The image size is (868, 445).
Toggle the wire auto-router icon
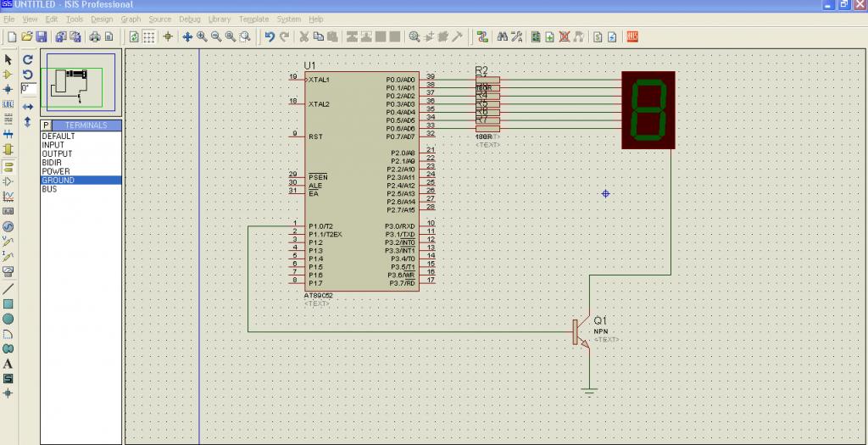(x=482, y=36)
